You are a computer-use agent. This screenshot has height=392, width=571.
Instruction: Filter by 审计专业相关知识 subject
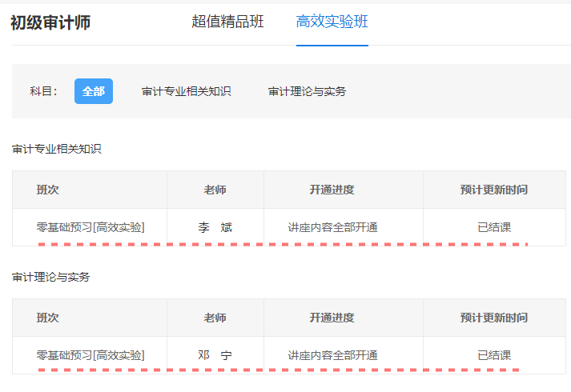[186, 91]
